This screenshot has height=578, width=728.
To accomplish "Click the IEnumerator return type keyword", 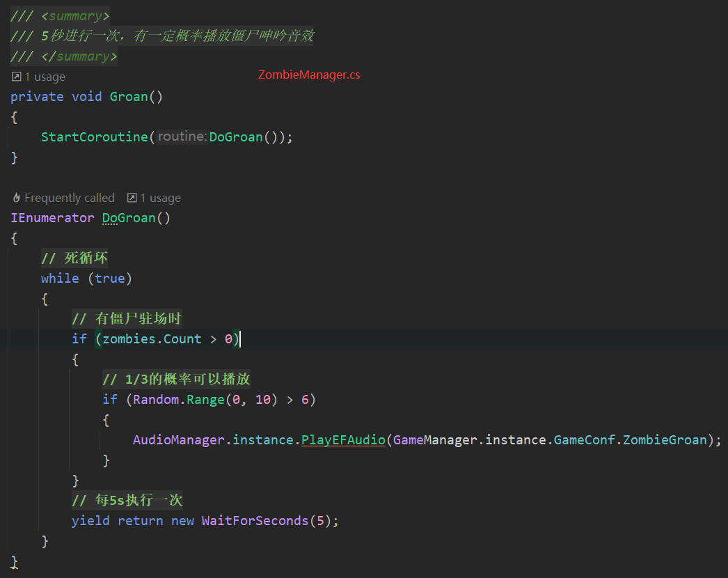I will 52,217.
